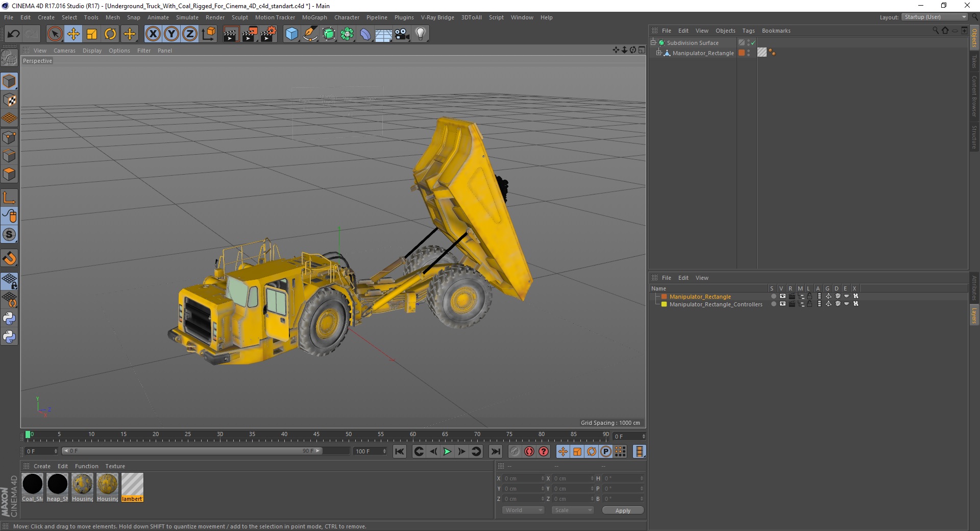Viewport: 980px width, 531px height.
Task: Jump to end of animation
Action: pos(495,451)
